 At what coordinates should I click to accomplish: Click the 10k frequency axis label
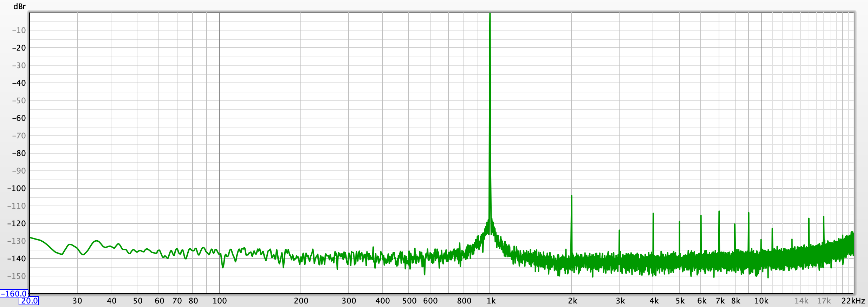762,301
